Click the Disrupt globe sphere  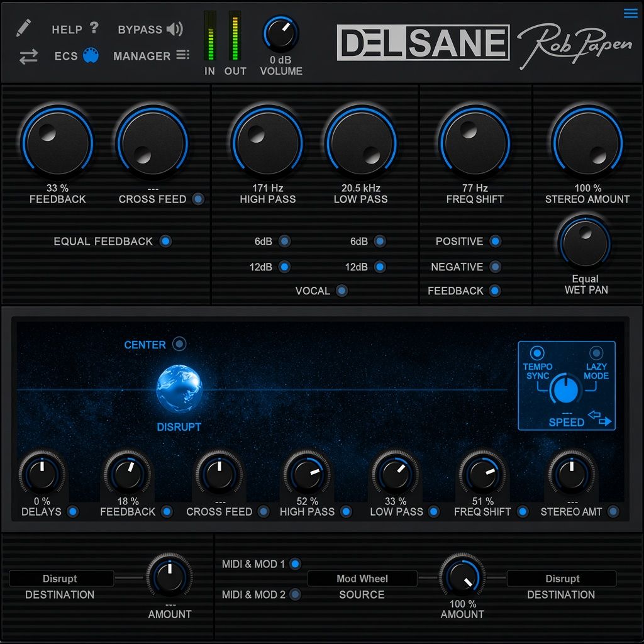coord(179,388)
